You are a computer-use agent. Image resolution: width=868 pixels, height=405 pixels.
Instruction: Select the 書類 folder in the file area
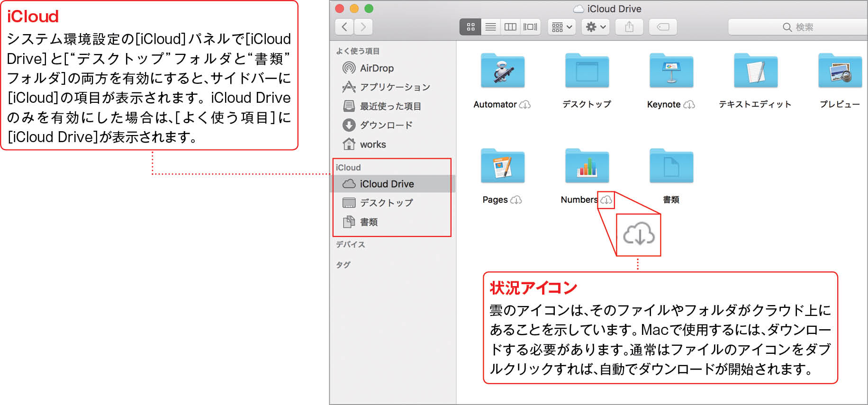(x=671, y=166)
